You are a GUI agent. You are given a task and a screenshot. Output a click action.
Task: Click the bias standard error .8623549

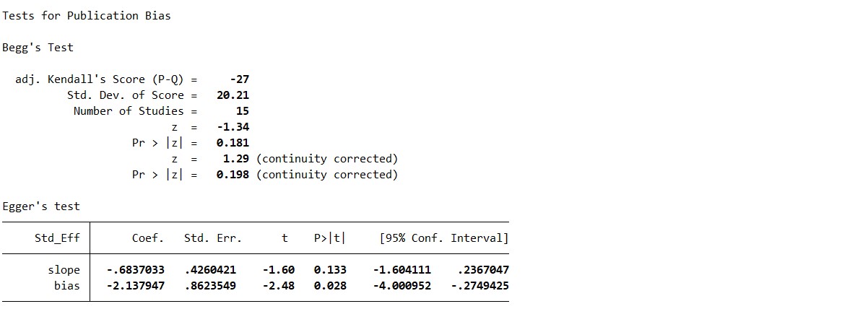210,286
